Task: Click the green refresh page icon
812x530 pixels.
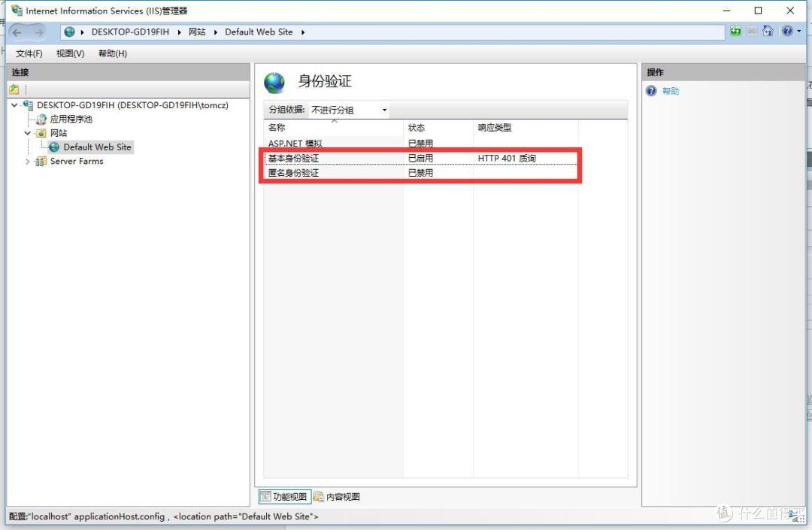Action: (735, 32)
